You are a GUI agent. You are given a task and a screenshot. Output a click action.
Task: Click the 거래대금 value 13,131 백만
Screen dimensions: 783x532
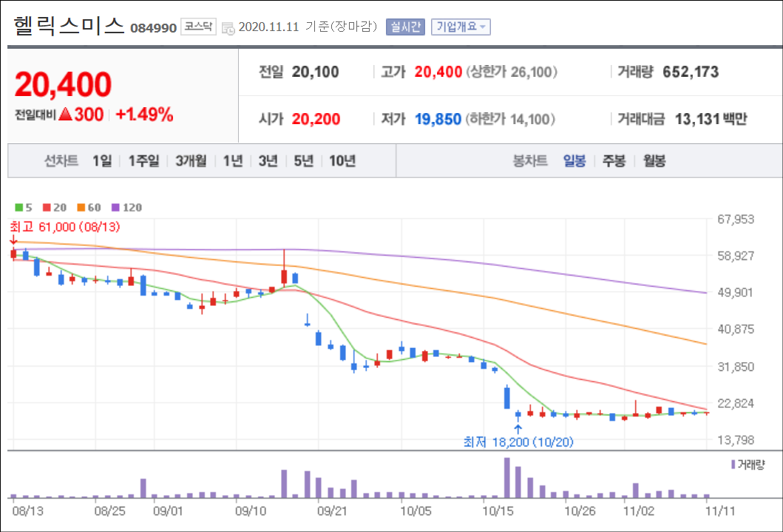(711, 119)
